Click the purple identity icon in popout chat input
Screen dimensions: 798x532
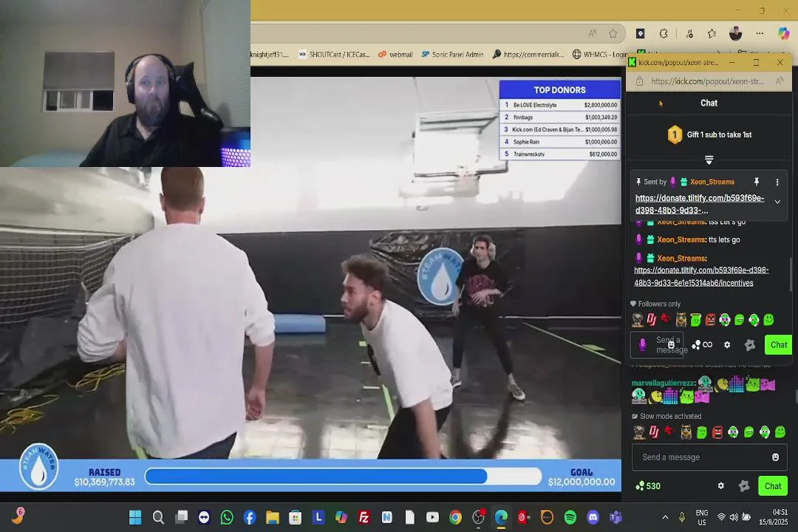[643, 344]
